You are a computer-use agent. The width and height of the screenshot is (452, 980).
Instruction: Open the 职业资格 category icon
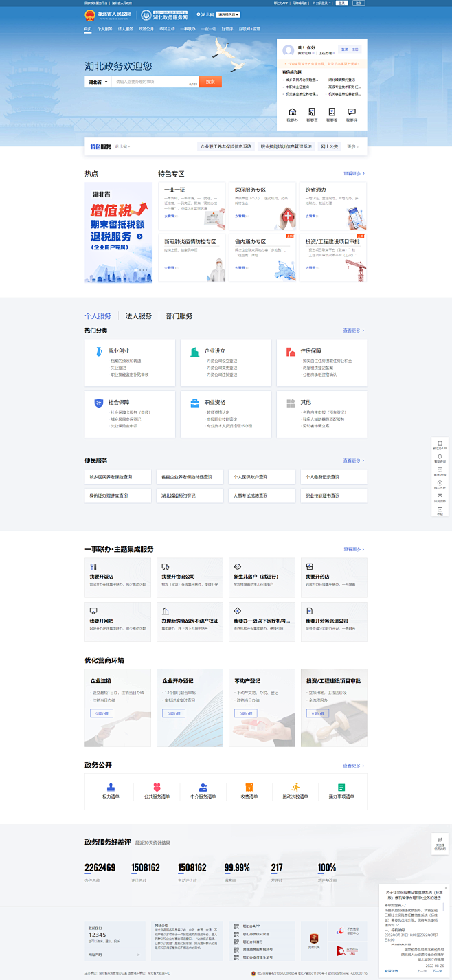[194, 402]
